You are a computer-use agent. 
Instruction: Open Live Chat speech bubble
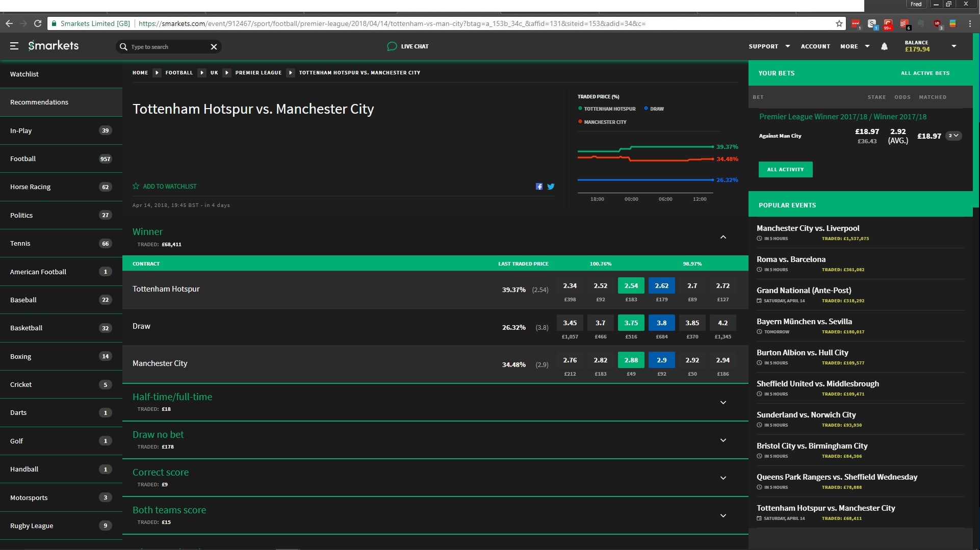pyautogui.click(x=392, y=46)
